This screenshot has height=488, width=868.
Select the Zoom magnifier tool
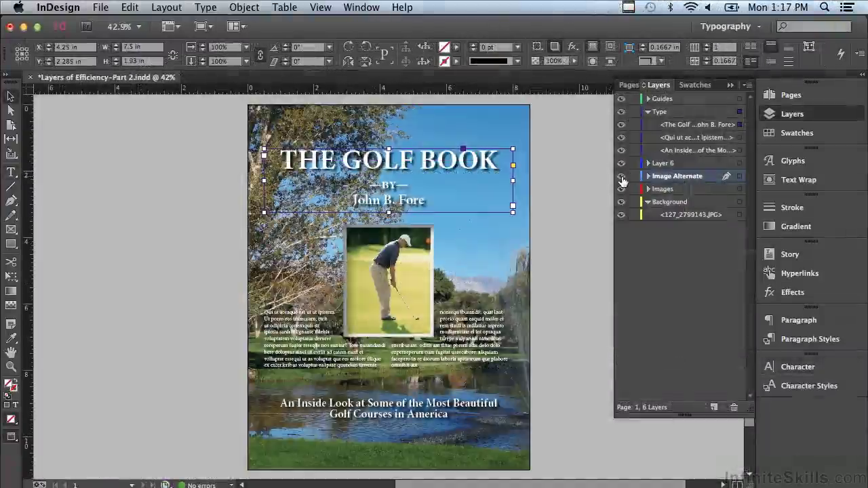(11, 367)
